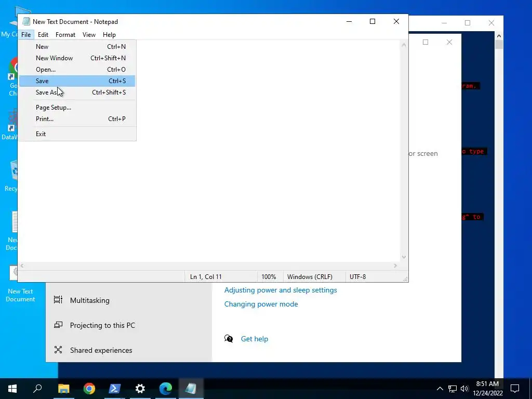The image size is (532, 399).
Task: Open the Edit menu in Notepad
Action: [43, 35]
